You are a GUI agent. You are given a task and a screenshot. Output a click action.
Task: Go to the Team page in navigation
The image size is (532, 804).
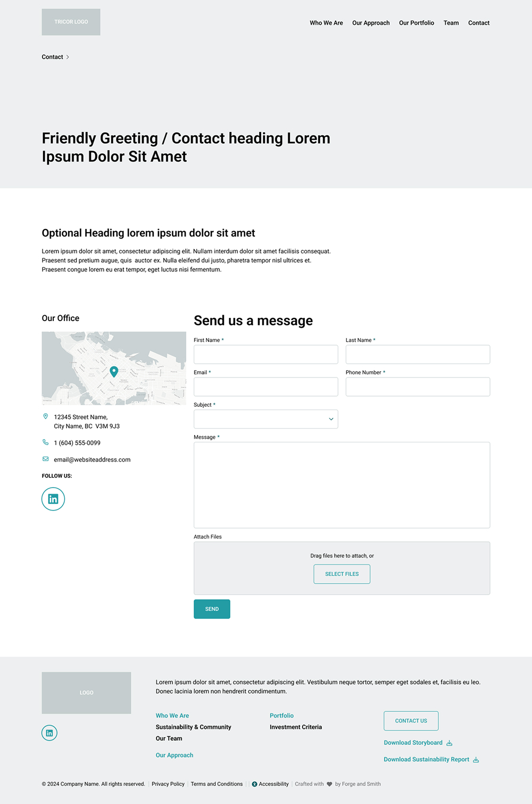coord(451,23)
